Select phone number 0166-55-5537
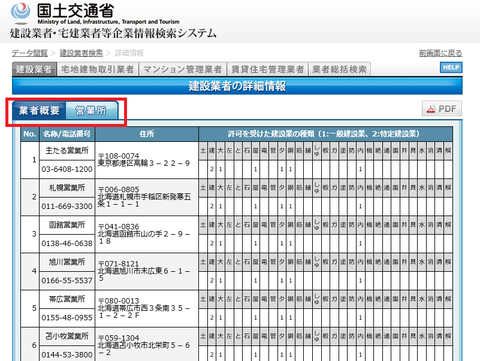480x361 pixels. coord(67,281)
